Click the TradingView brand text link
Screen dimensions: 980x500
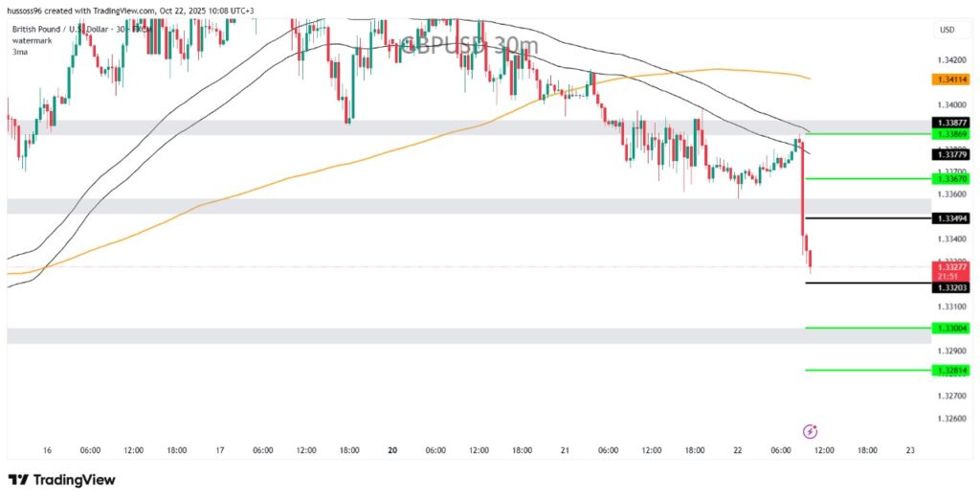(x=75, y=479)
